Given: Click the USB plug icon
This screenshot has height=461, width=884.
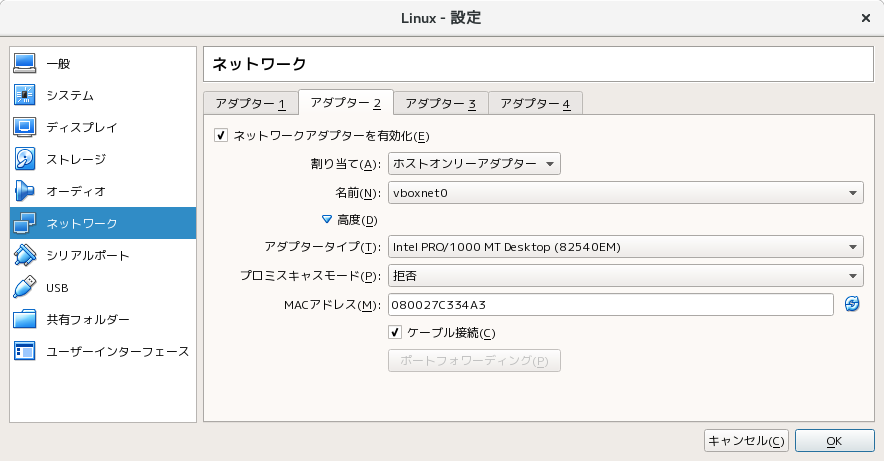Looking at the screenshot, I should (x=25, y=287).
